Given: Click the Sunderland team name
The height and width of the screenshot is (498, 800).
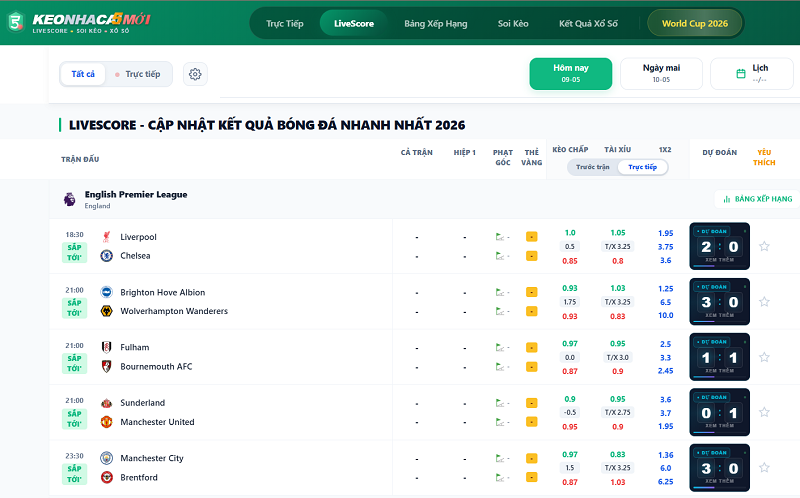Looking at the screenshot, I should (142, 403).
